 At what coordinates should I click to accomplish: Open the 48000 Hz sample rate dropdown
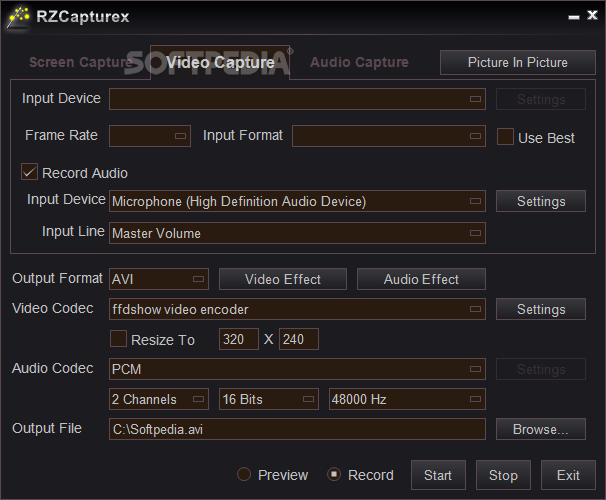[x=407, y=399]
